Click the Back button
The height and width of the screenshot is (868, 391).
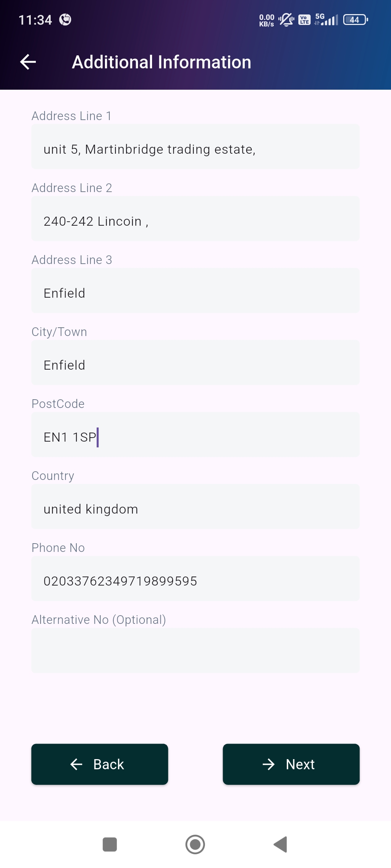pos(100,764)
